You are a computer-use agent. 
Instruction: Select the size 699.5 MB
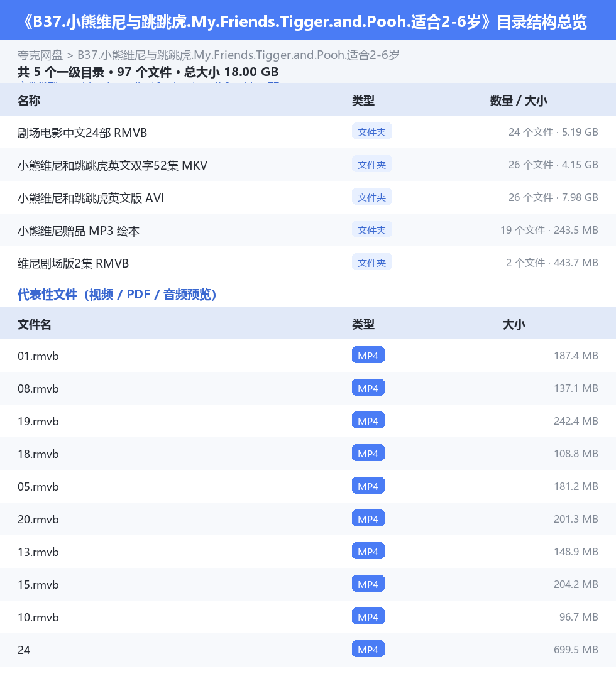point(576,650)
